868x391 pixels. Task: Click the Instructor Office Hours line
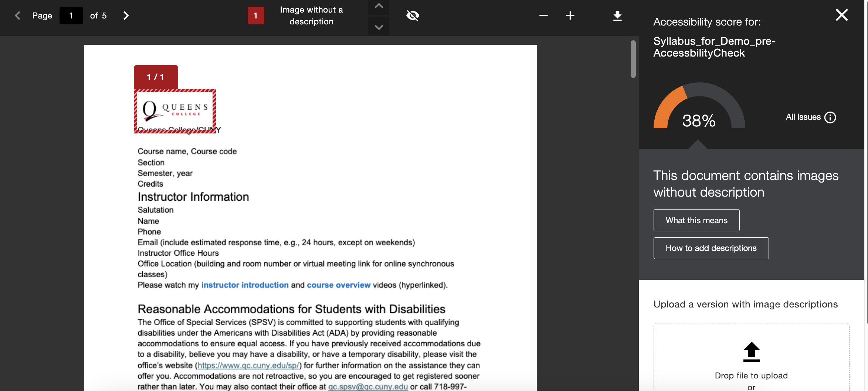[x=178, y=253]
